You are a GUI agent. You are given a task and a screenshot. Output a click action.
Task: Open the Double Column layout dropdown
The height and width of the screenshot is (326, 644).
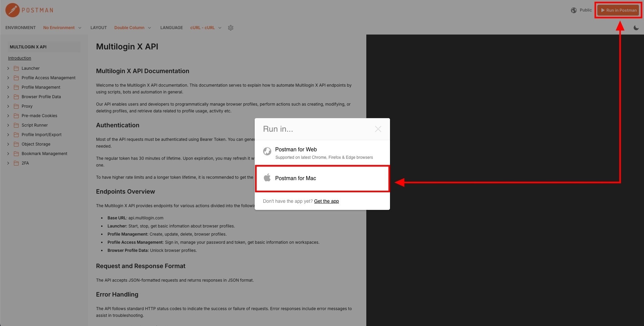[133, 27]
